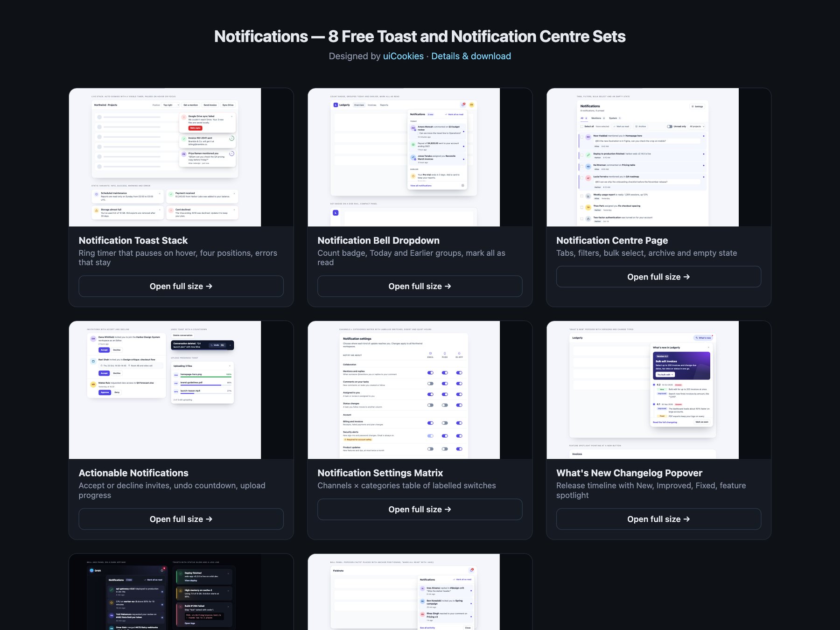840x630 pixels.
Task: Dismiss the Google Drive sync failed toast
Action: pos(232,116)
